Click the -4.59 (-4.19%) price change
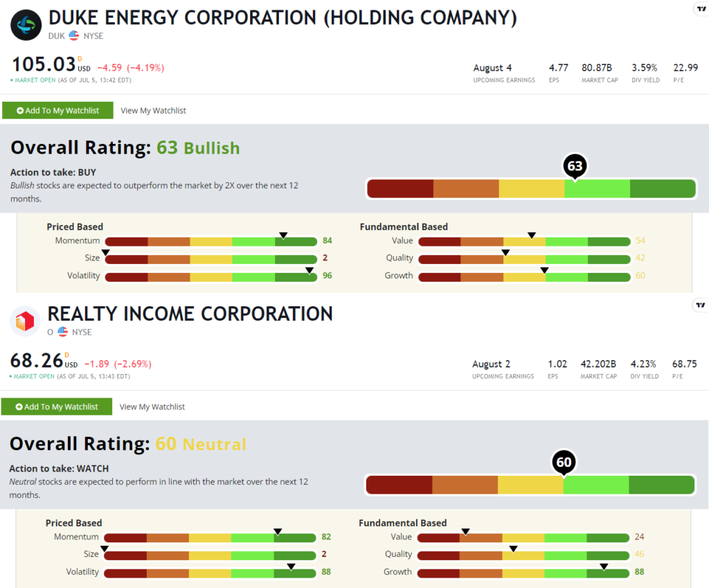 pos(131,68)
